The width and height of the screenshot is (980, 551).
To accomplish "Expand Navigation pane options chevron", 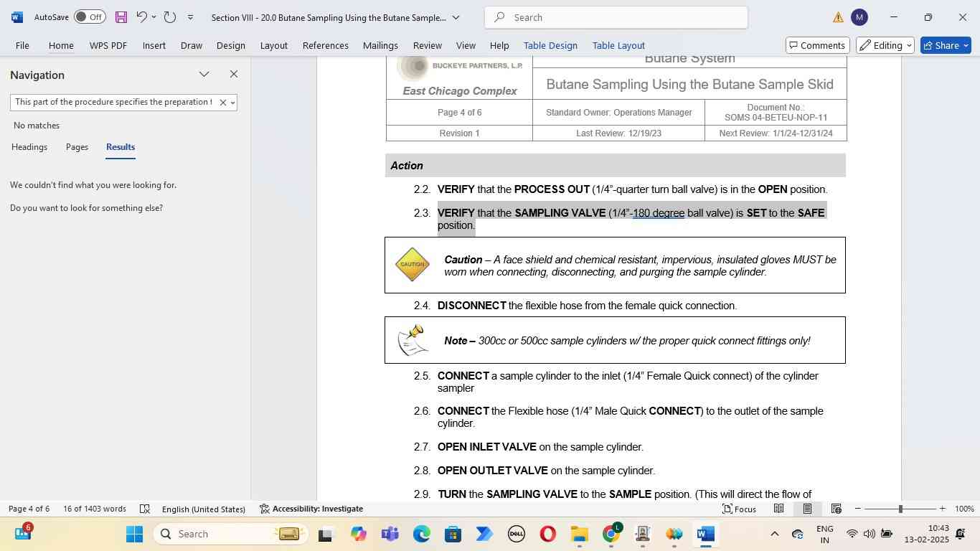I will tap(204, 74).
